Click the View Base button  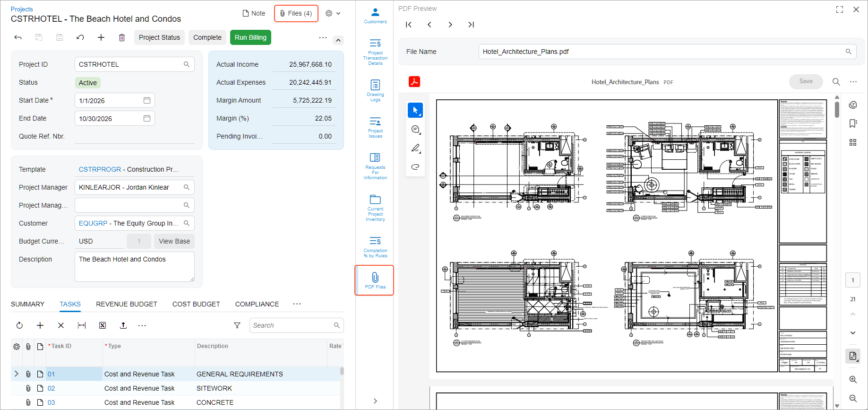pos(174,241)
